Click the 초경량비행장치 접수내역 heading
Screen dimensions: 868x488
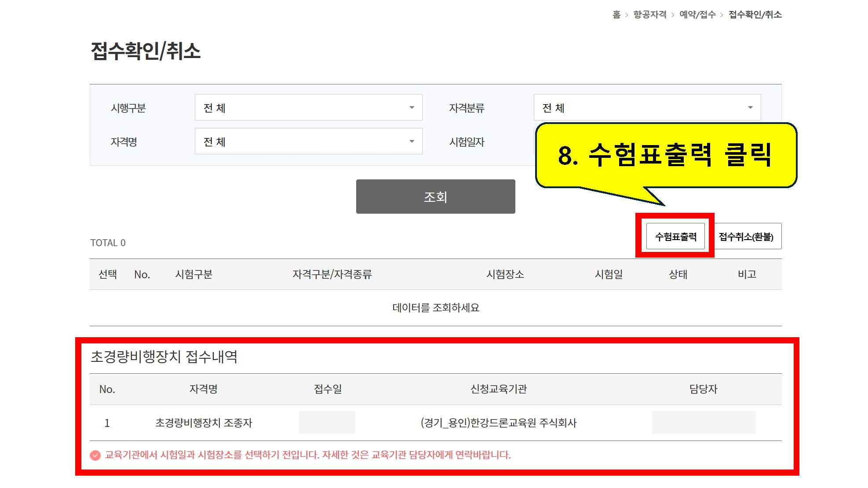[x=164, y=357]
